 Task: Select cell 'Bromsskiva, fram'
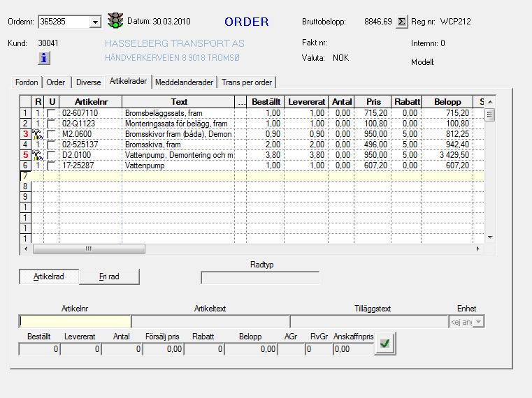[x=178, y=145]
